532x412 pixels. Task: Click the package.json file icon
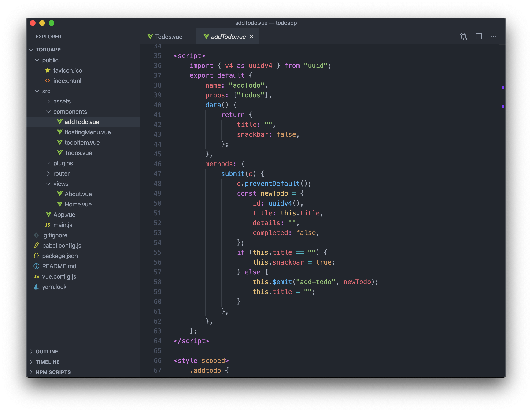37,255
